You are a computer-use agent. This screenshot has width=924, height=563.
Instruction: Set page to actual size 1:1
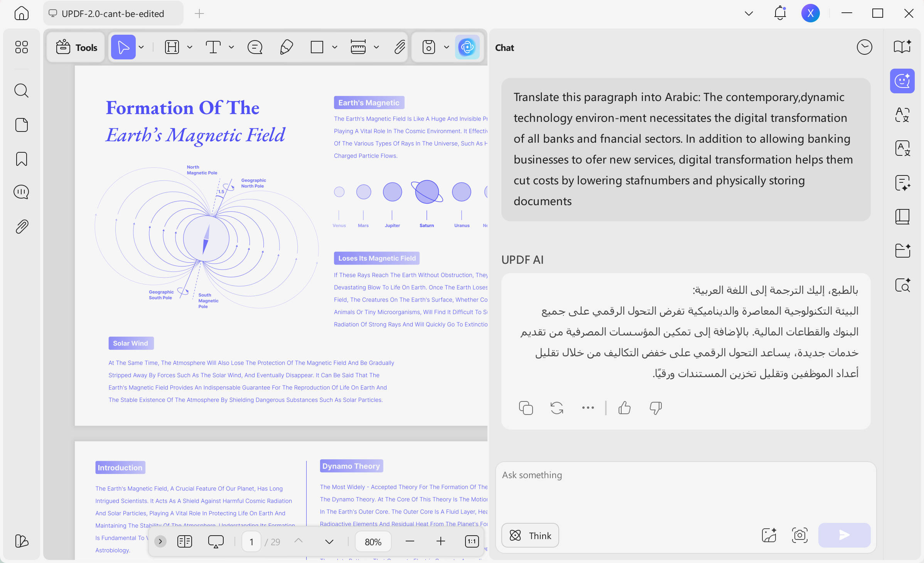(x=472, y=541)
